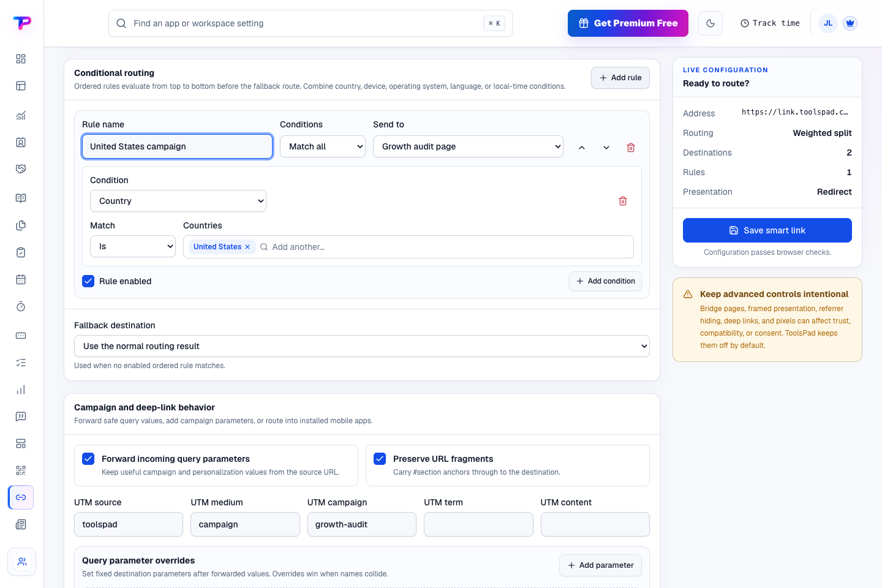Open the checklist icon in sidebar

click(x=21, y=363)
